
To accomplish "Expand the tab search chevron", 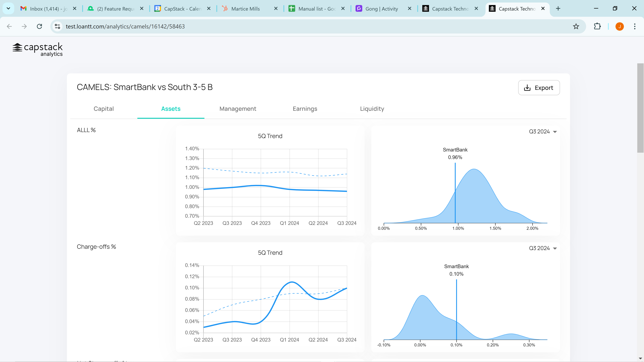I will 8,9.
